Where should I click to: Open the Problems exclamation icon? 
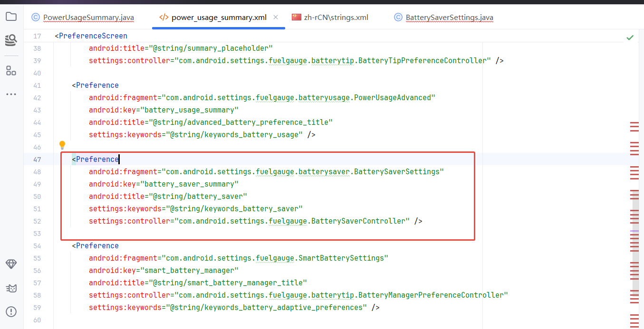11,312
